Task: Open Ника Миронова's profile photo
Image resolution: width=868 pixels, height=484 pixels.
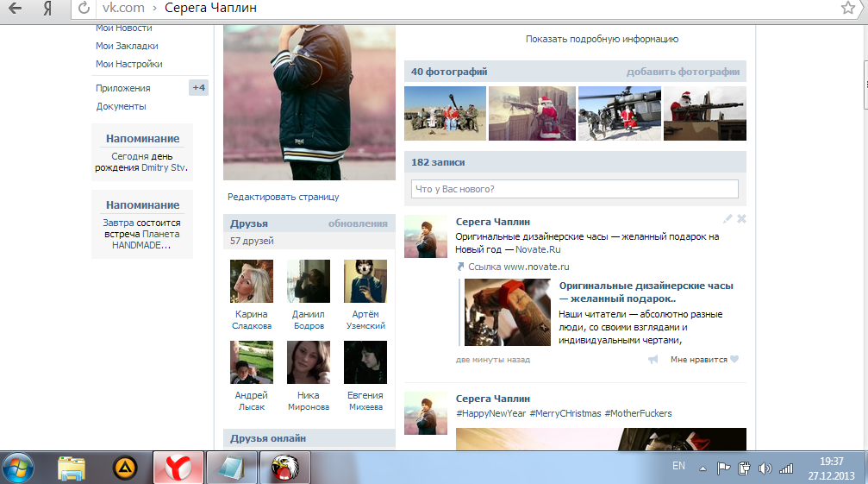Action: point(309,362)
